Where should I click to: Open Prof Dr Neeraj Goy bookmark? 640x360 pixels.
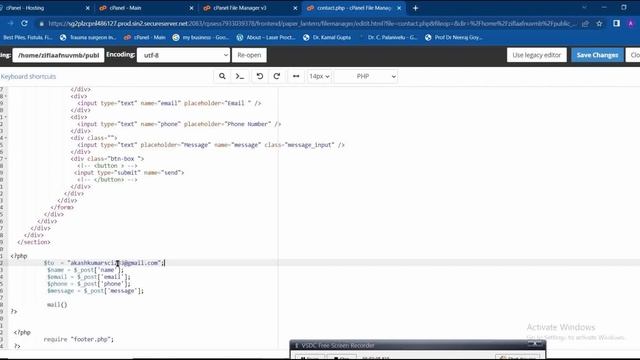[453, 37]
